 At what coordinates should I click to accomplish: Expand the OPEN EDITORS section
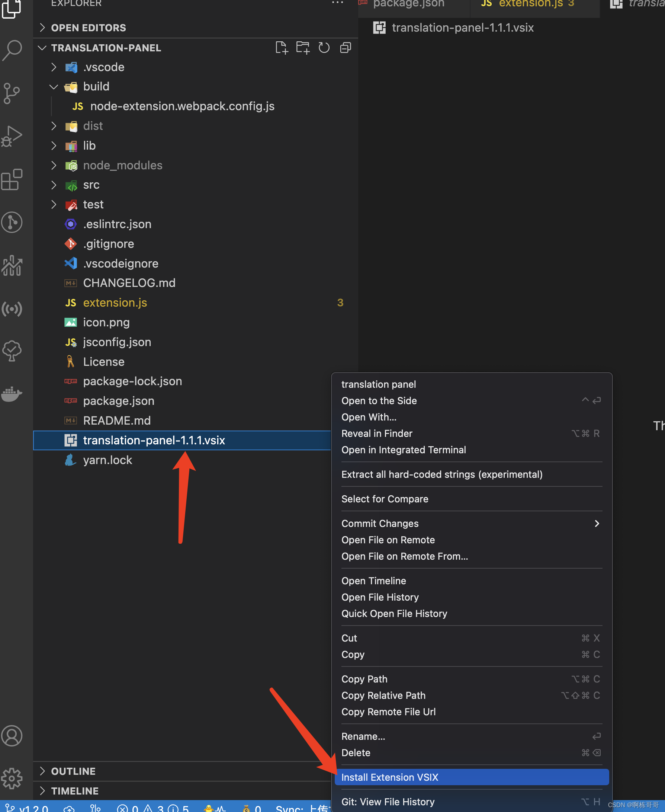point(195,28)
